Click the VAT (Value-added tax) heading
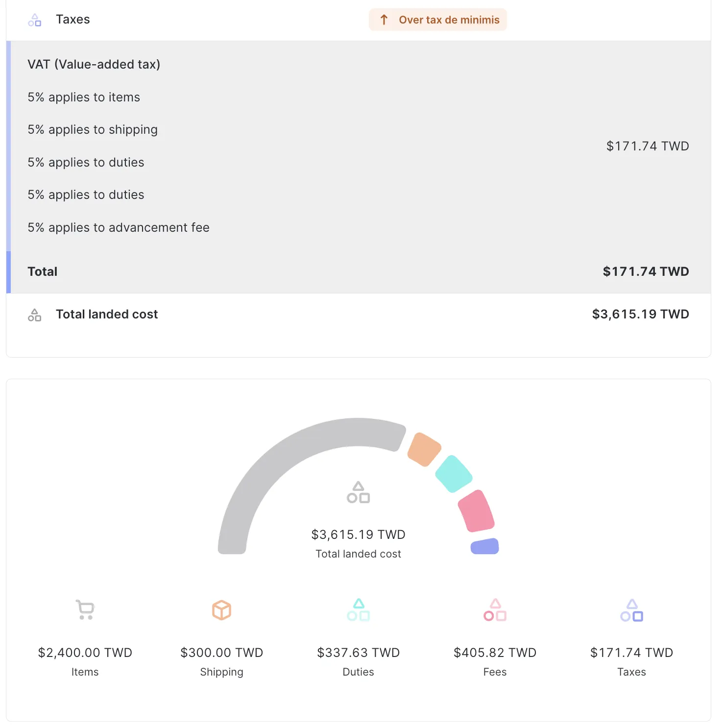The width and height of the screenshot is (724, 728). (x=94, y=64)
